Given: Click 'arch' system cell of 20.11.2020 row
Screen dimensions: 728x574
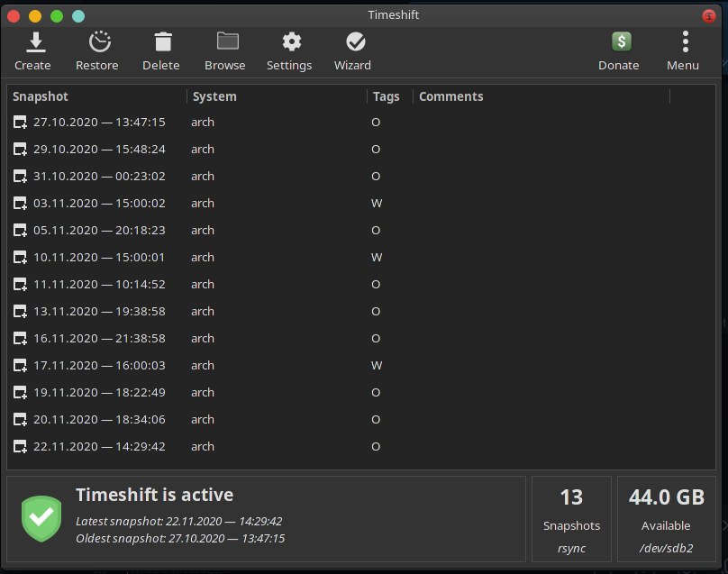Looking at the screenshot, I should point(203,419).
